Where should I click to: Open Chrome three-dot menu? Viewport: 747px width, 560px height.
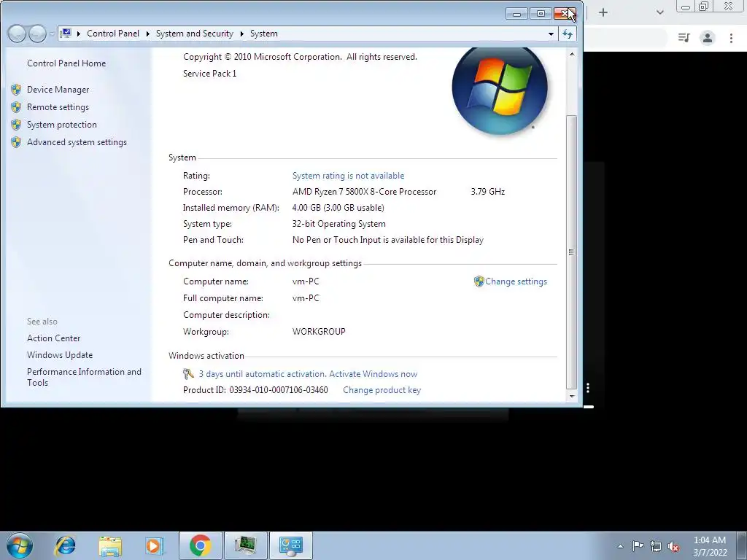[731, 38]
